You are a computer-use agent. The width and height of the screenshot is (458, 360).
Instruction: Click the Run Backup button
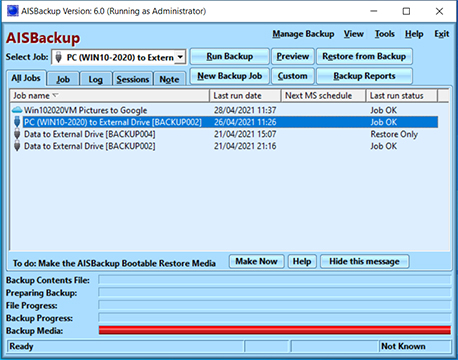(229, 56)
